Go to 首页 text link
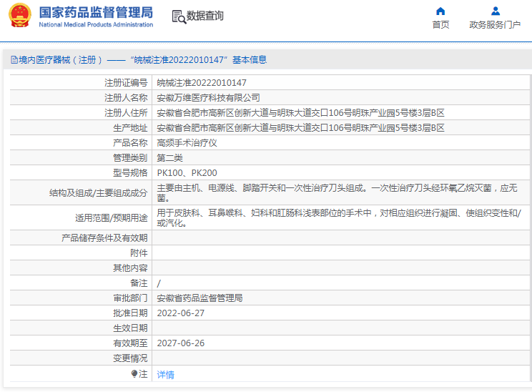The image size is (532, 392). [440, 25]
